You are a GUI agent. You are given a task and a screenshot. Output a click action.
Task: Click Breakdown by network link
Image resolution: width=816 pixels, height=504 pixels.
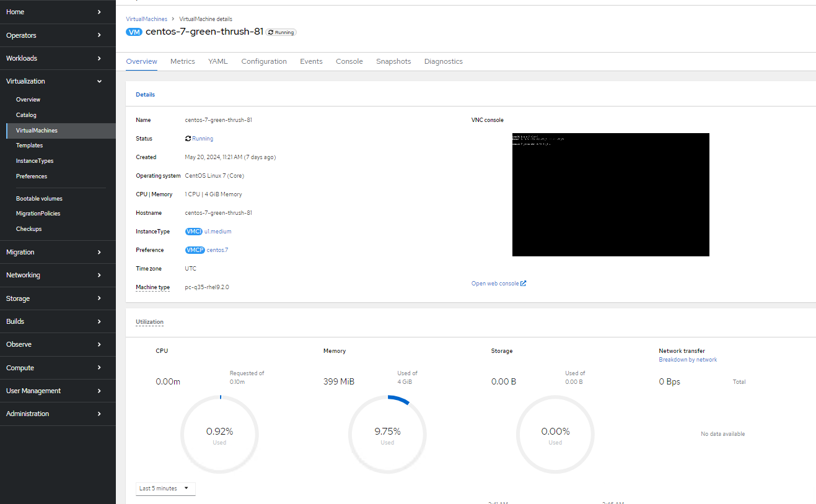click(688, 360)
